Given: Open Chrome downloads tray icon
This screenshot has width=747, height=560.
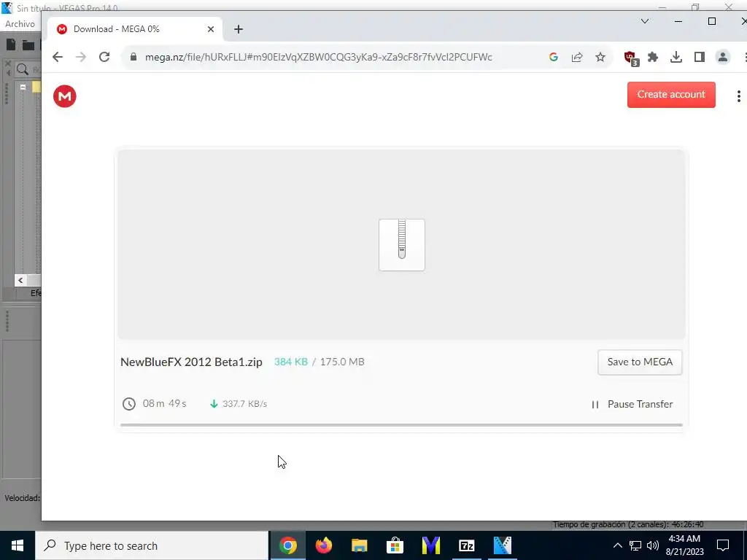Looking at the screenshot, I should click(x=676, y=57).
